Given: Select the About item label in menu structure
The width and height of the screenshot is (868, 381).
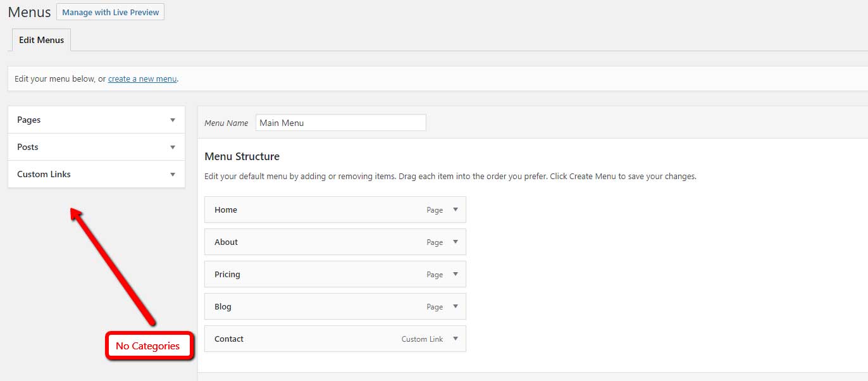Looking at the screenshot, I should point(226,242).
